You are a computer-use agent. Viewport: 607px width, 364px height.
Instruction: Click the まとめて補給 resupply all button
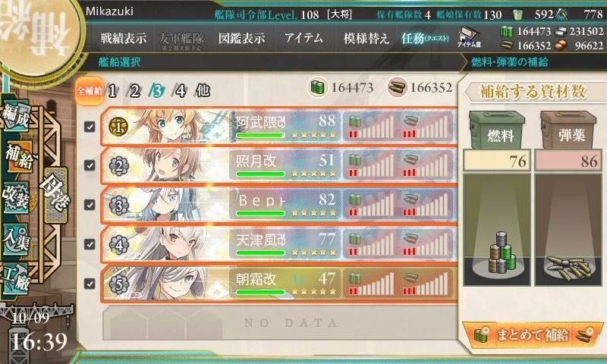[533, 334]
